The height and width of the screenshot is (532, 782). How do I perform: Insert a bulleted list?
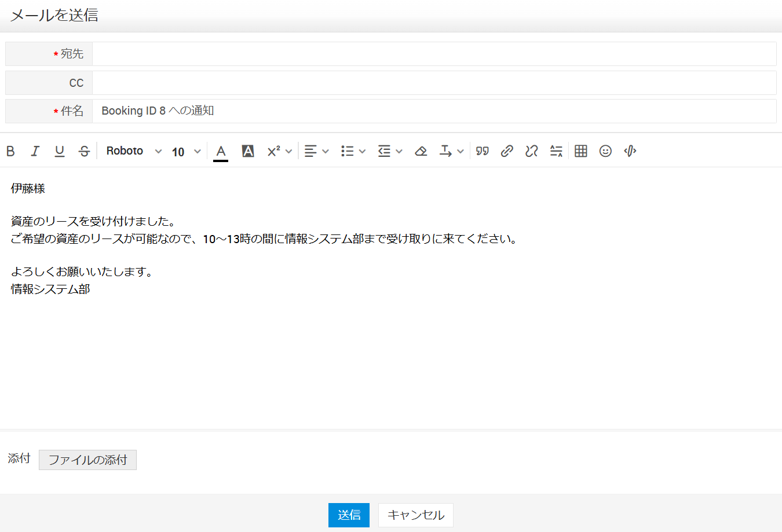(348, 151)
